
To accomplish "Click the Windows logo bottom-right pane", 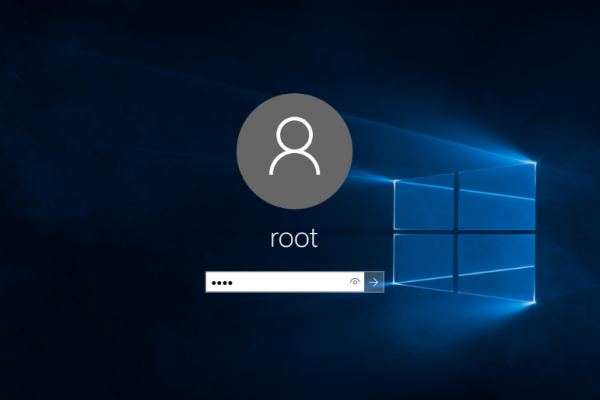I will coord(494,267).
